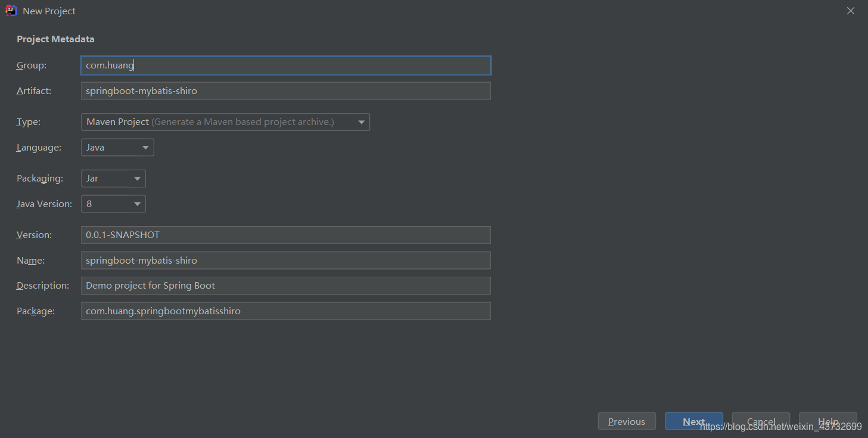
Task: Click the Type label
Action: point(29,122)
